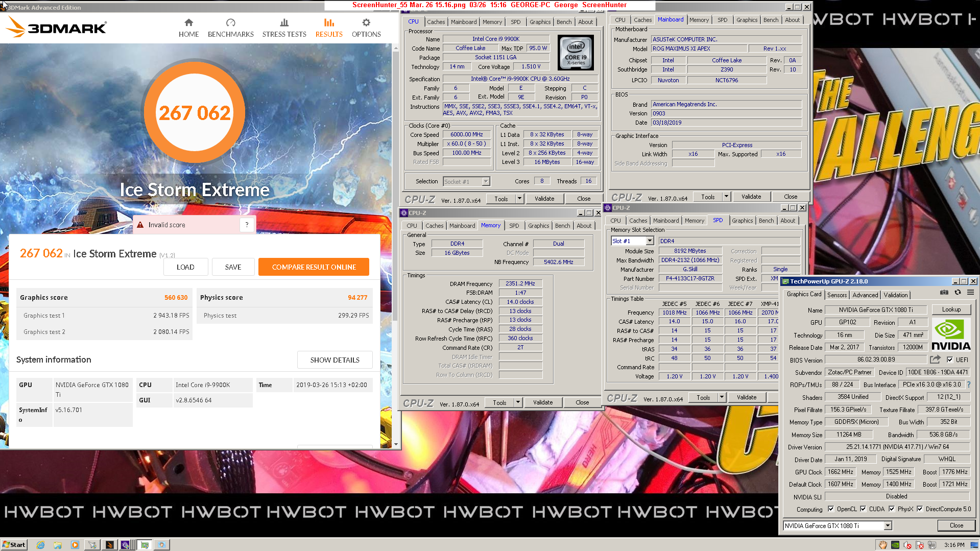Click Validate in the Mainboard CPU-Z window
The image size is (980, 551).
pos(751,197)
